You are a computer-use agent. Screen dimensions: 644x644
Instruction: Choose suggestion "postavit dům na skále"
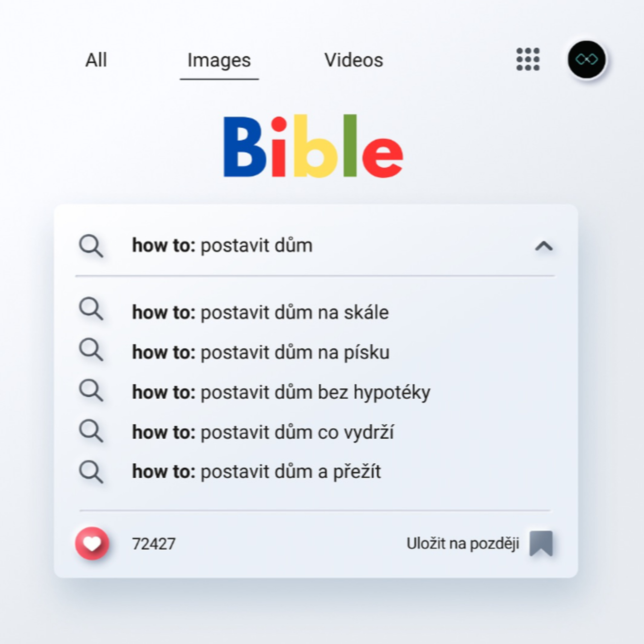pyautogui.click(x=260, y=312)
